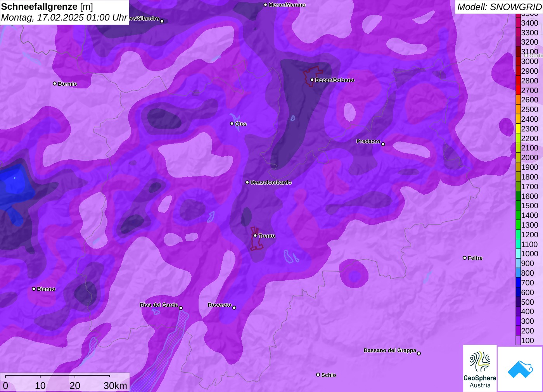
Task: Click the Bormio city marker
Action: [55, 83]
